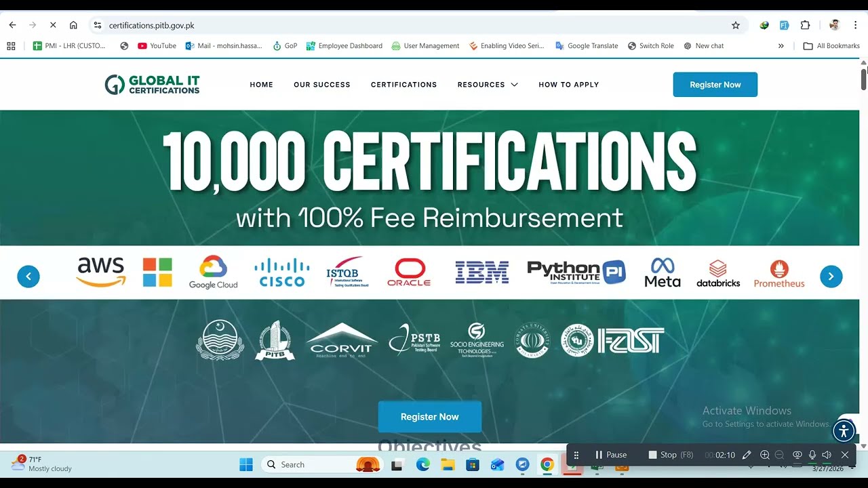Open the User Management bookmark
This screenshot has width=868, height=488.
(425, 46)
